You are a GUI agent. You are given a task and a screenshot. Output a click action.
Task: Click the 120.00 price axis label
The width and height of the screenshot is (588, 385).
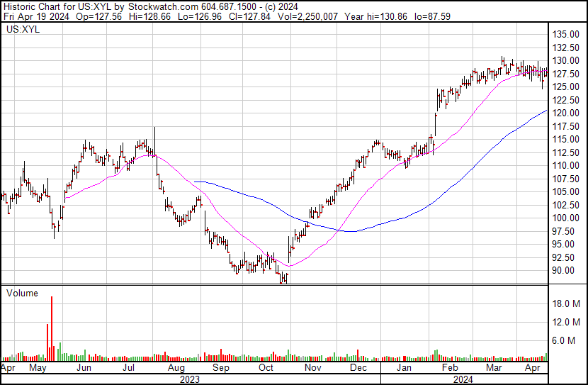pos(566,113)
